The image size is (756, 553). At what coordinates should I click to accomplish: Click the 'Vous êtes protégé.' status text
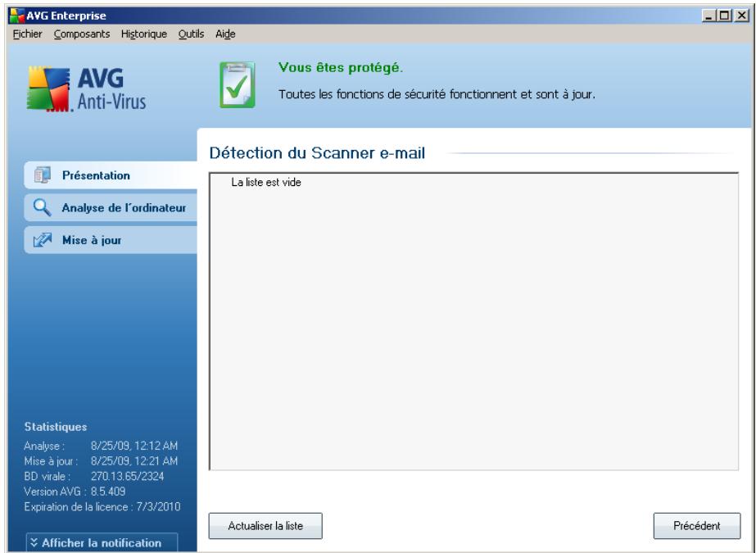point(341,67)
